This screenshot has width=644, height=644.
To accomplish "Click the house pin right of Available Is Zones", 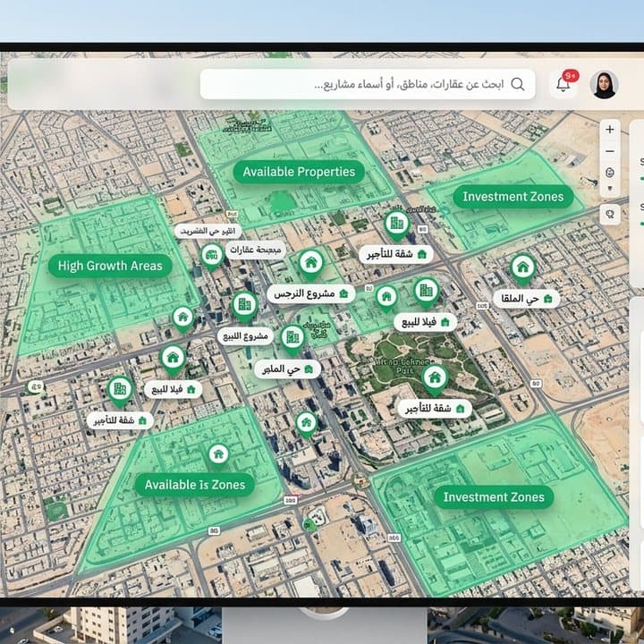I will click(x=307, y=424).
